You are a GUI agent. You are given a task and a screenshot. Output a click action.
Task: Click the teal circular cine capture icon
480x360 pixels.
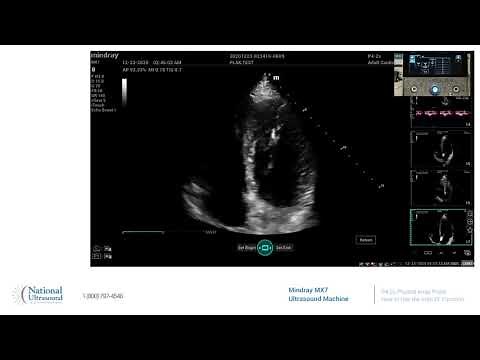[265, 248]
